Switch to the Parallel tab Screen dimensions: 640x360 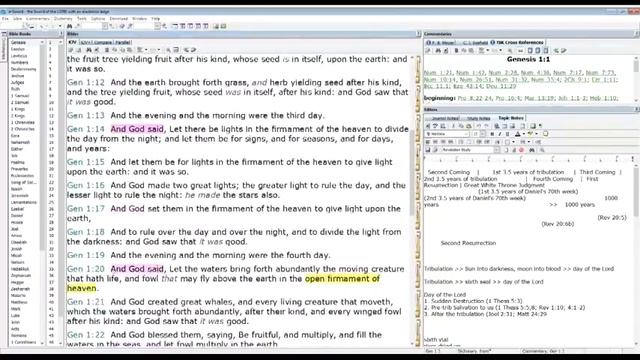coord(122,42)
